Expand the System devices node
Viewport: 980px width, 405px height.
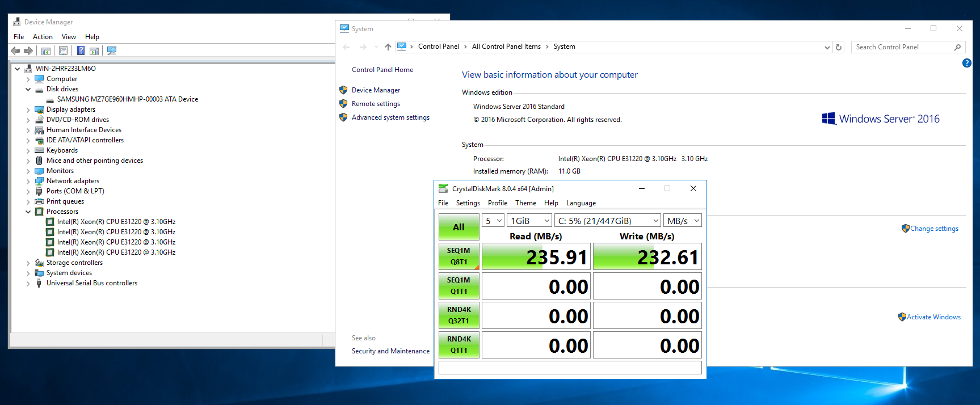[28, 273]
